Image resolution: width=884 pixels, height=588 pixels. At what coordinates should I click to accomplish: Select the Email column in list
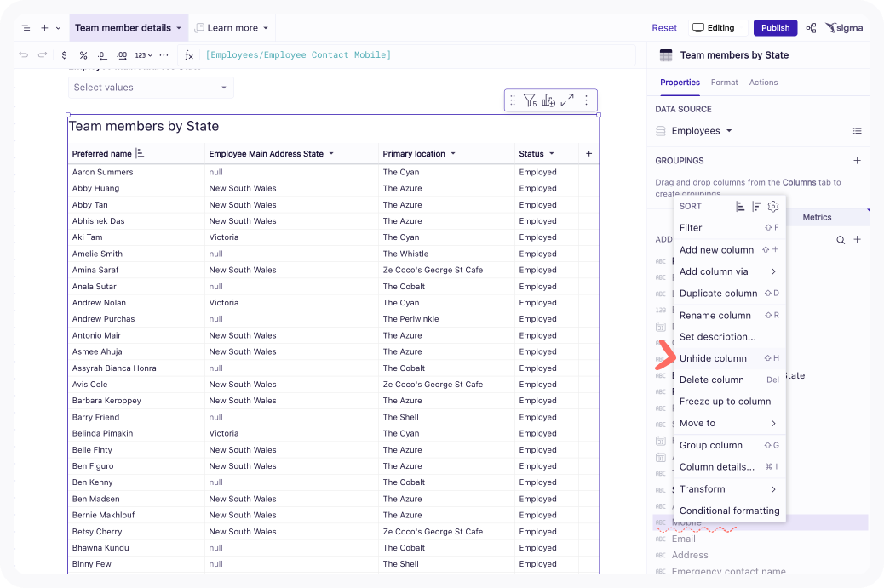760,539
